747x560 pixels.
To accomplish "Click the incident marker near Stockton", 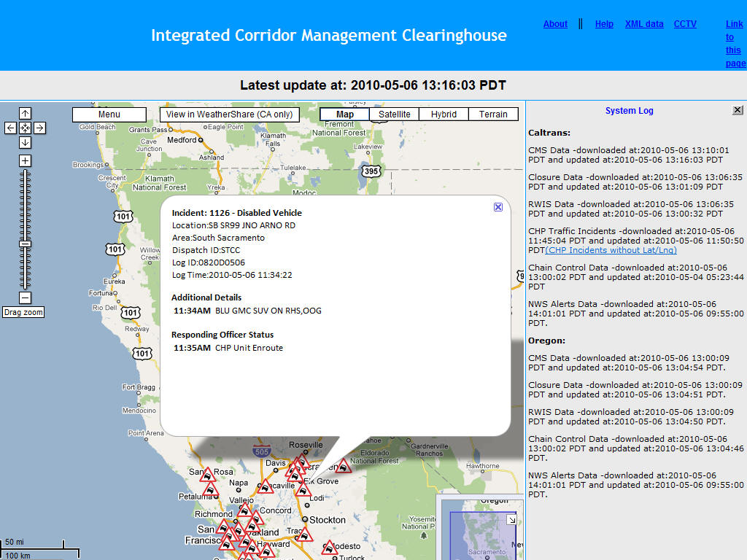I will coord(303,534).
